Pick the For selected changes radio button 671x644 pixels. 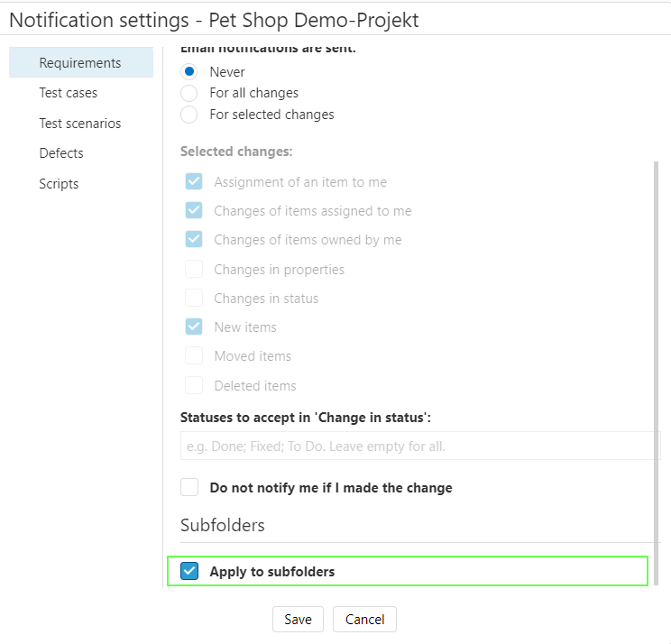pos(189,115)
